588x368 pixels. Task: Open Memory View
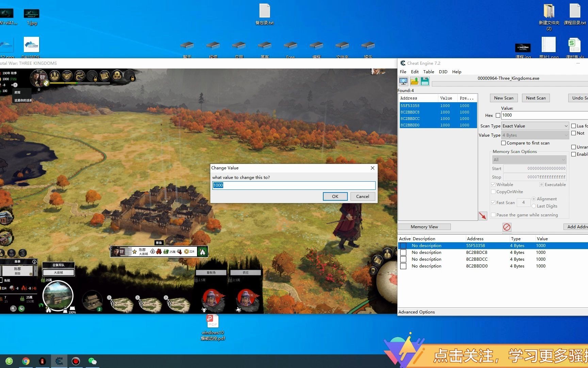(x=424, y=227)
